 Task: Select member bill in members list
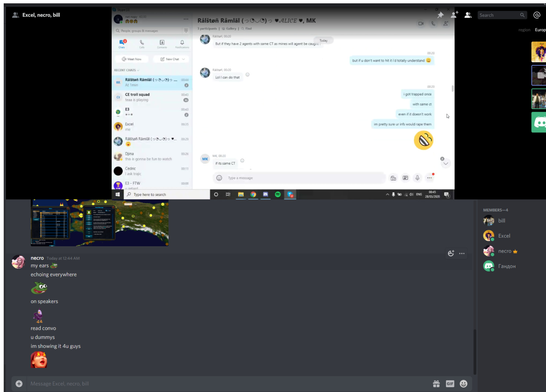coord(512,221)
